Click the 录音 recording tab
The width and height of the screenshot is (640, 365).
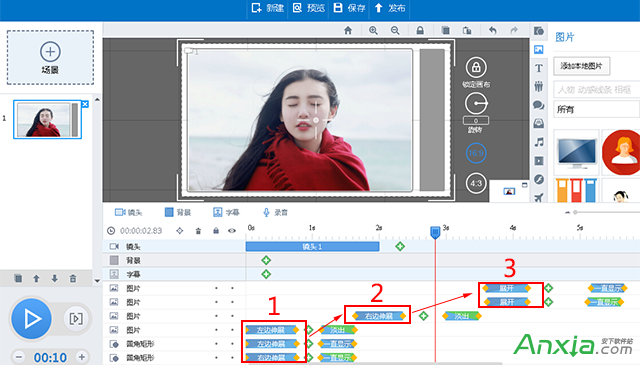275,212
